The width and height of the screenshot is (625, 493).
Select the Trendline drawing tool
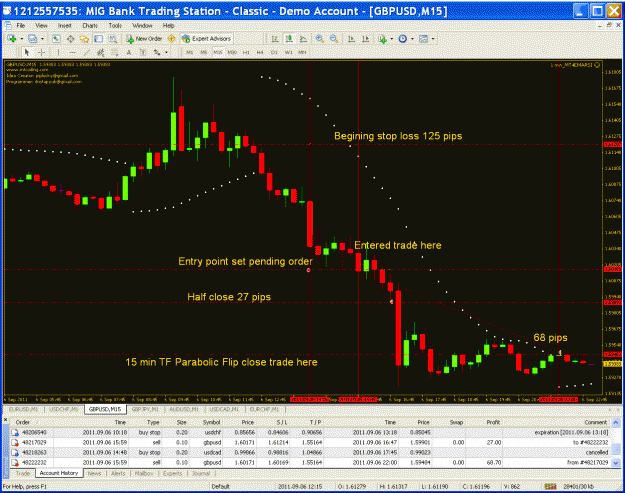click(x=86, y=52)
